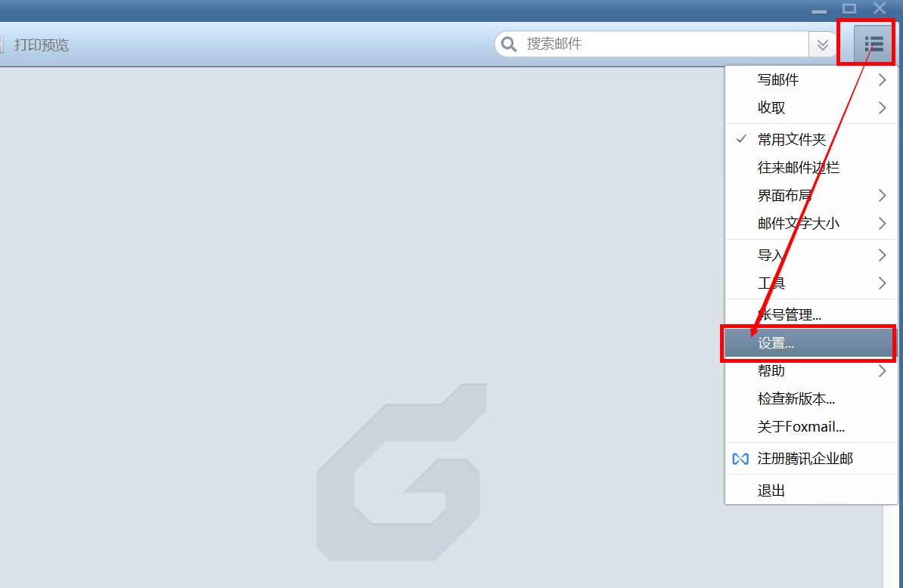Click the search magnifier icon

click(509, 45)
